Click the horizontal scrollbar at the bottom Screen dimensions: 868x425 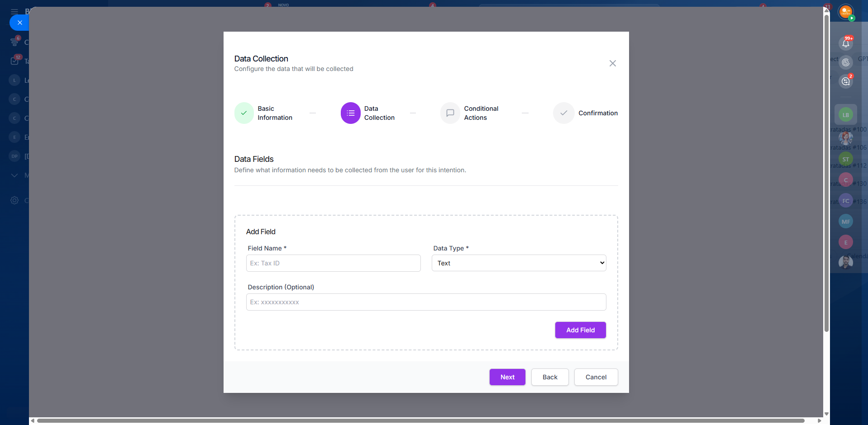pos(421,420)
